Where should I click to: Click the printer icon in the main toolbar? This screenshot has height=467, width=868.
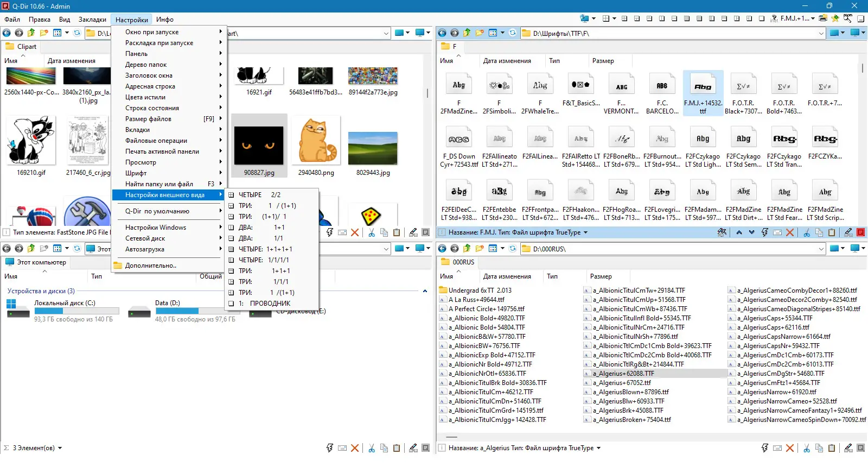[823, 18]
